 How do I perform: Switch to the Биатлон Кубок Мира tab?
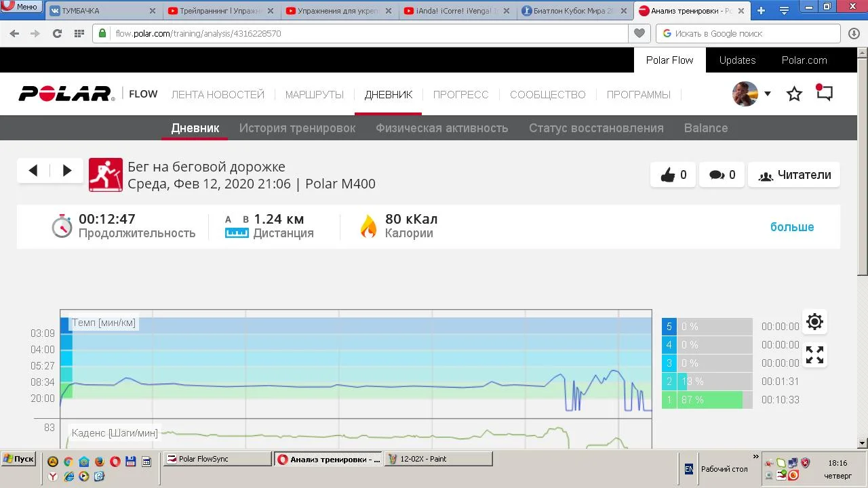pos(575,11)
